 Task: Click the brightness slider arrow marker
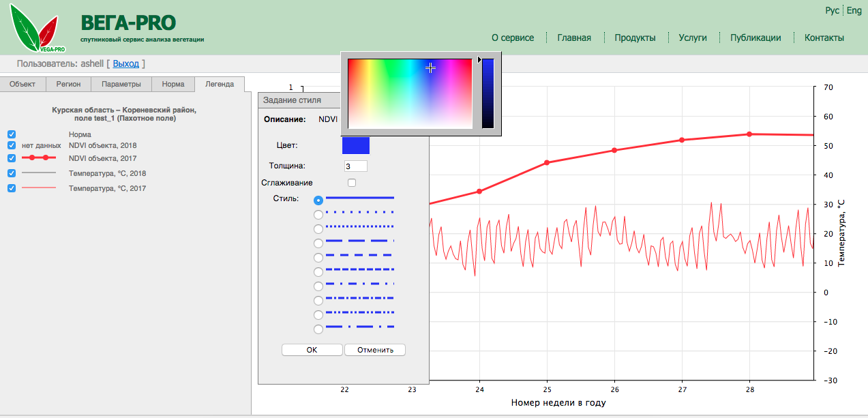479,61
